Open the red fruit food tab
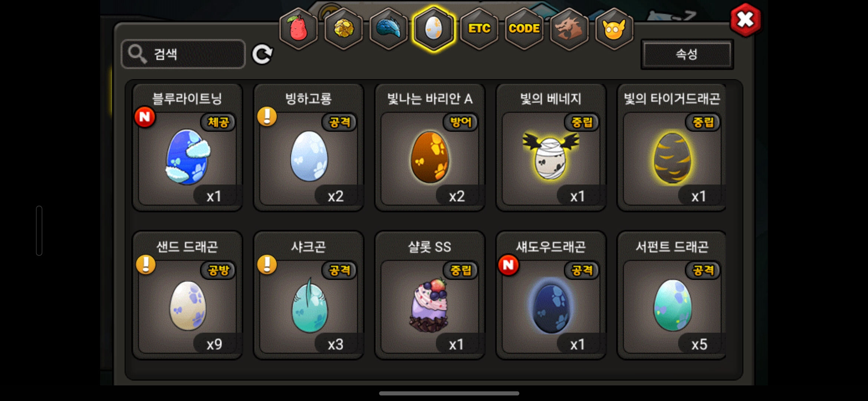 299,29
